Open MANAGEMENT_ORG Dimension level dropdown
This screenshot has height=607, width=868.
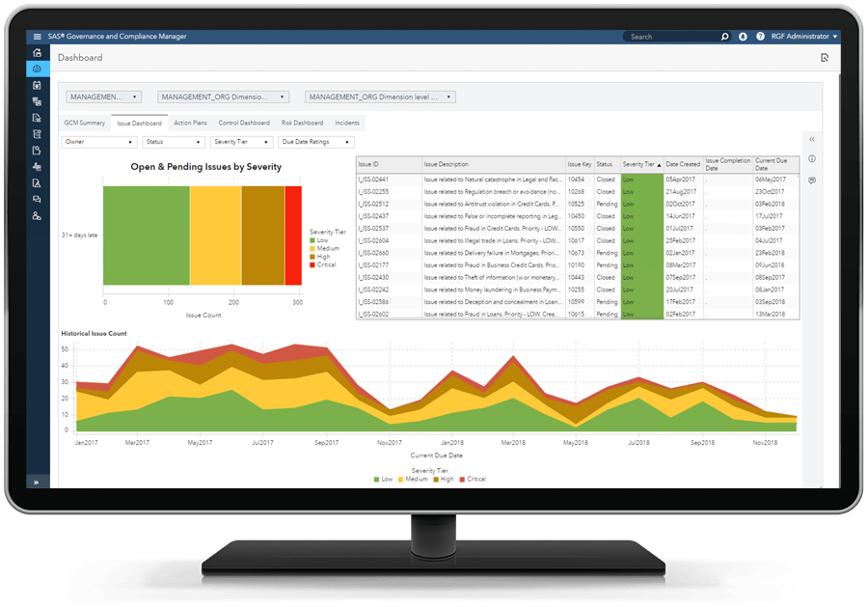(380, 97)
